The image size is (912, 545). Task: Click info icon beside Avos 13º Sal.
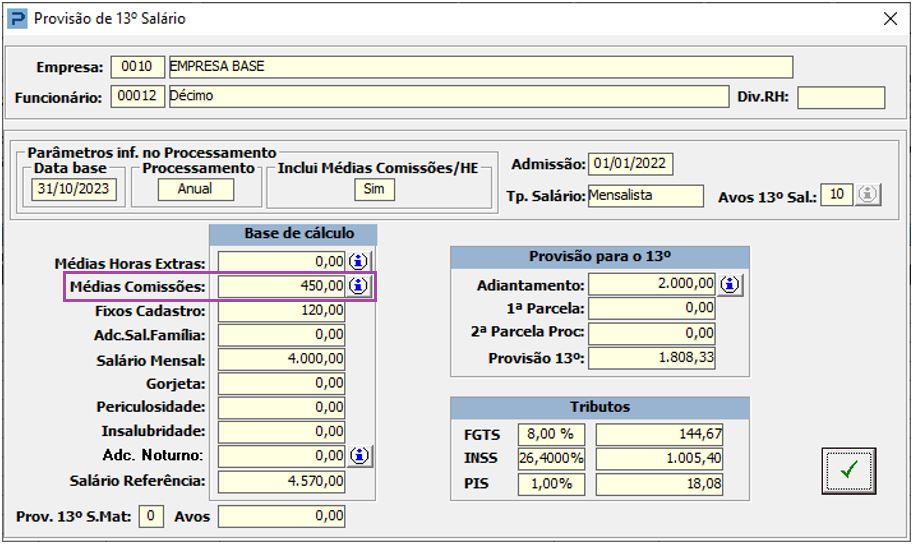click(869, 196)
